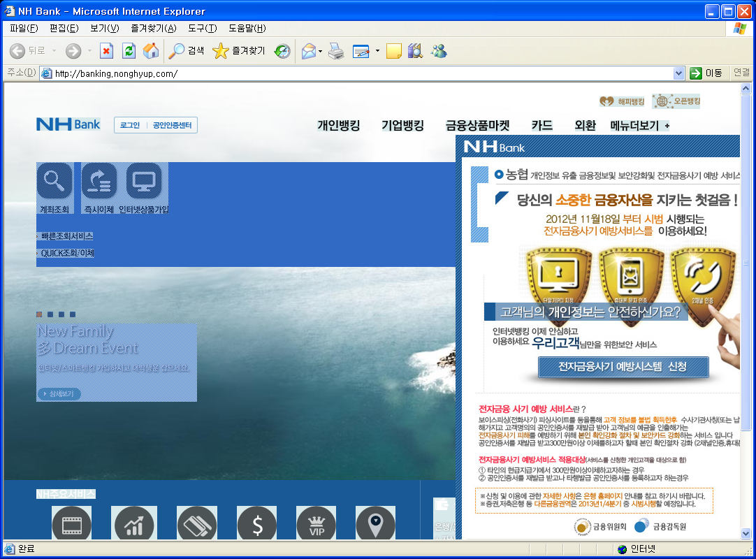Screen dimensions: 756x559
Task: Open Search magnifier in toolbar
Action: [186, 50]
